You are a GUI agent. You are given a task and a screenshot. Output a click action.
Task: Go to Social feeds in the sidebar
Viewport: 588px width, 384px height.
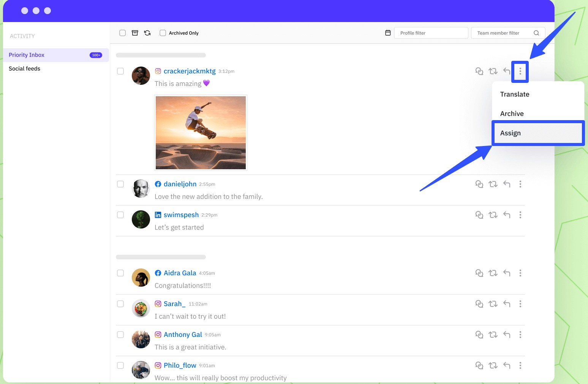[24, 68]
